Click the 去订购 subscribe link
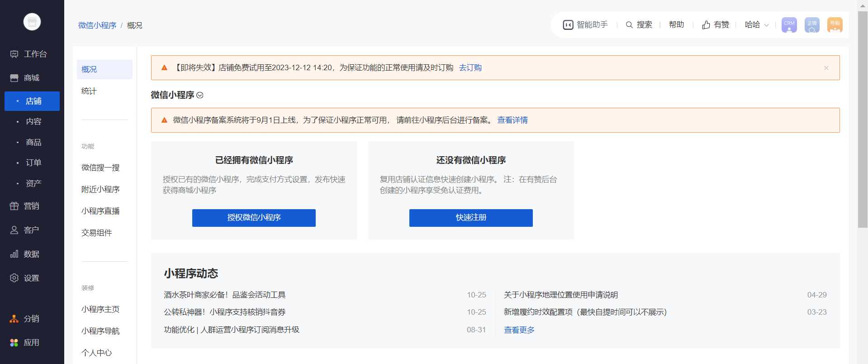Image resolution: width=868 pixels, height=364 pixels. coord(470,68)
